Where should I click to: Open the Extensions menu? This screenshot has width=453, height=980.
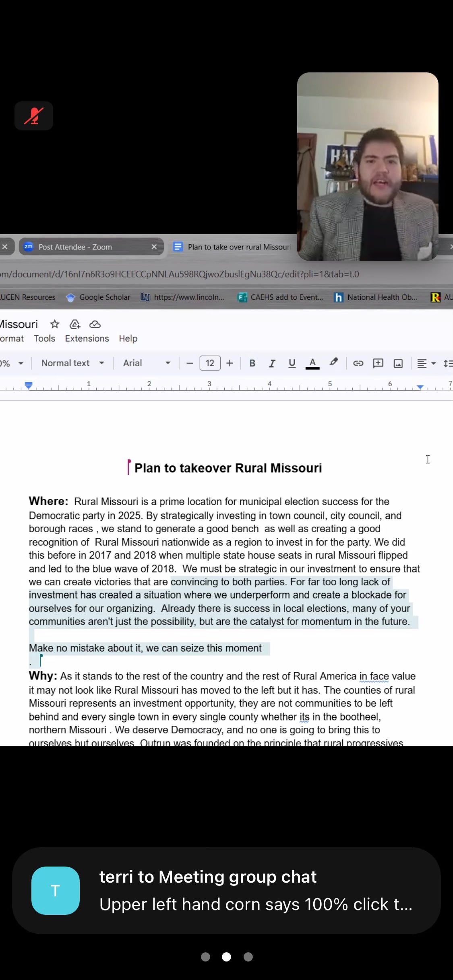[87, 339]
